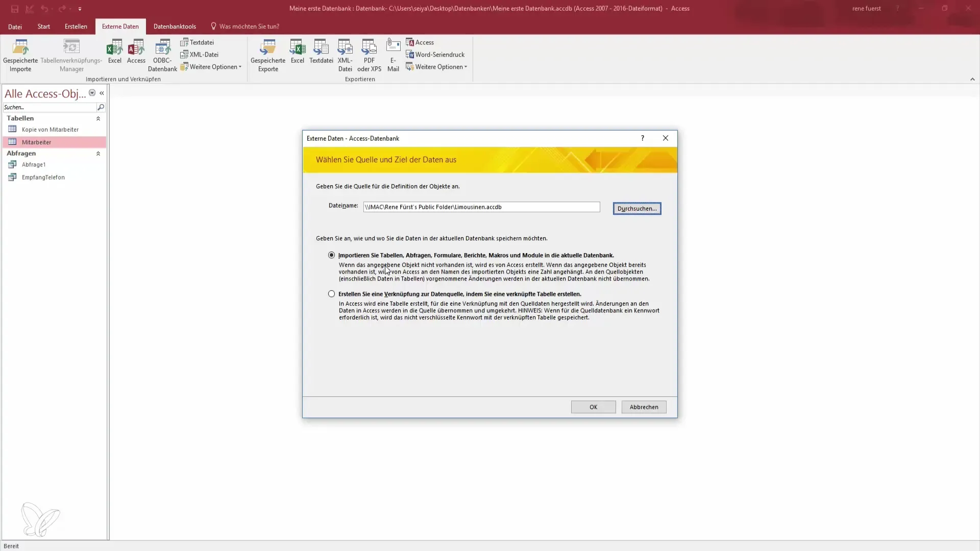Select the Externe Daten tab
The height and width of the screenshot is (551, 980).
coord(120,27)
